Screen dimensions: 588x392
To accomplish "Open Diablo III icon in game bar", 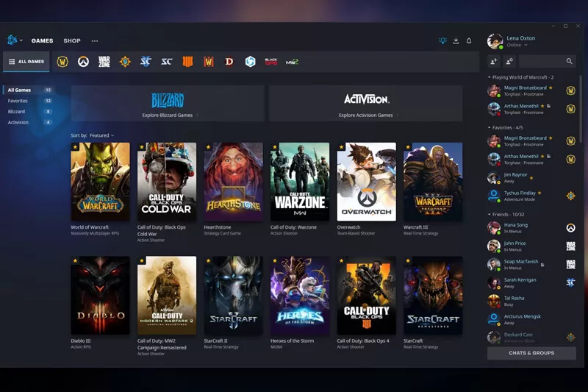I will tap(229, 62).
